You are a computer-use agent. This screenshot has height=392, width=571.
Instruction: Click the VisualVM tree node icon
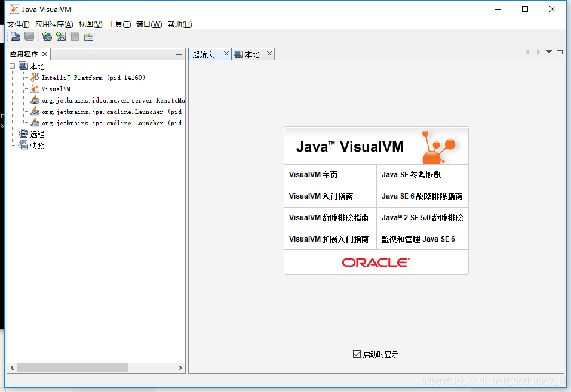point(35,89)
